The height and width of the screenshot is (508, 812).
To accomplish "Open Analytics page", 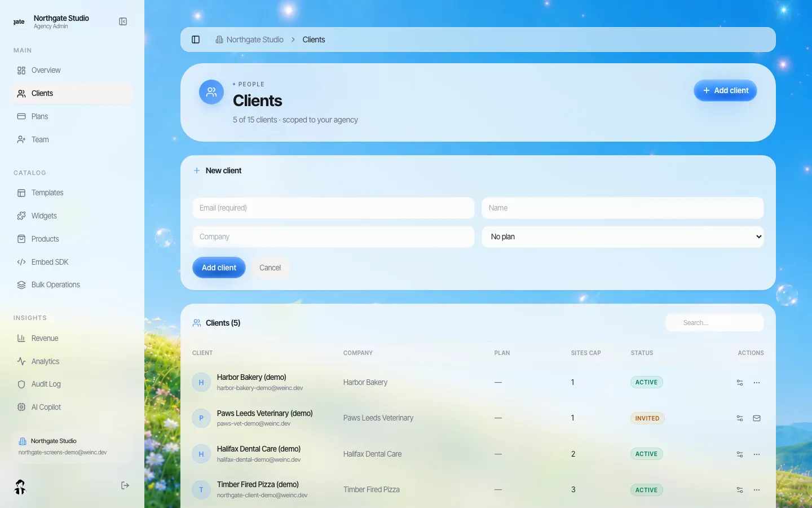I will pyautogui.click(x=72, y=362).
